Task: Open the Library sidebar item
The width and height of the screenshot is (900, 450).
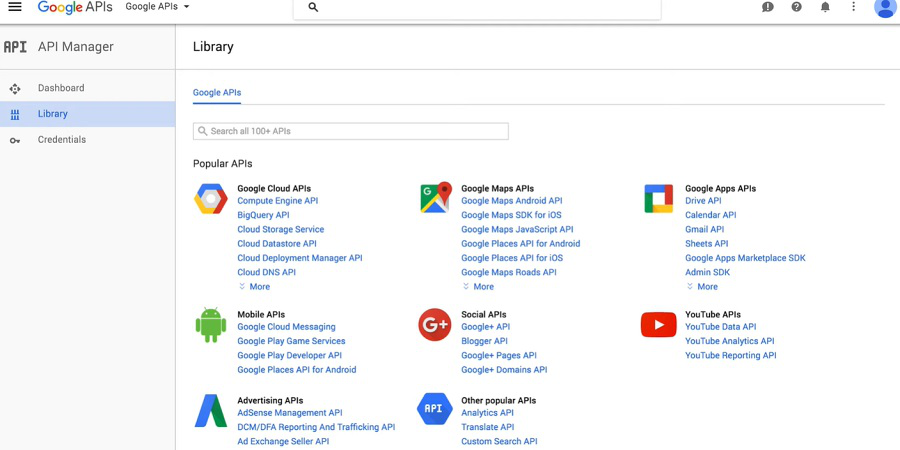Action: point(87,114)
